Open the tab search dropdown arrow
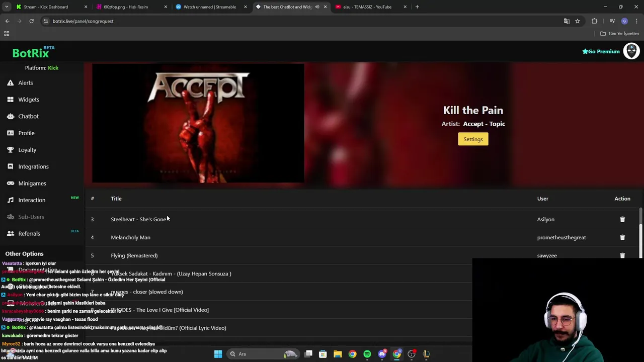644x362 pixels. 7,7
